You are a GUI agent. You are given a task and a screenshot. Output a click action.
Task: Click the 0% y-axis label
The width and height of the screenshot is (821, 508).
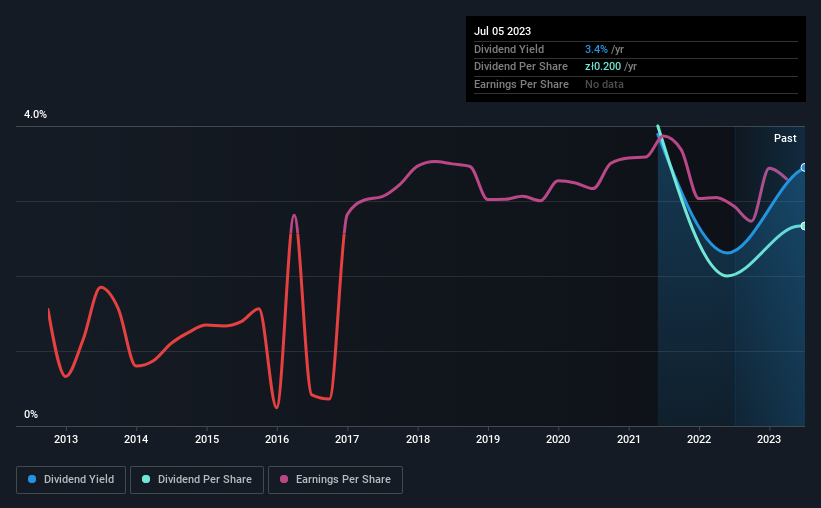31,414
